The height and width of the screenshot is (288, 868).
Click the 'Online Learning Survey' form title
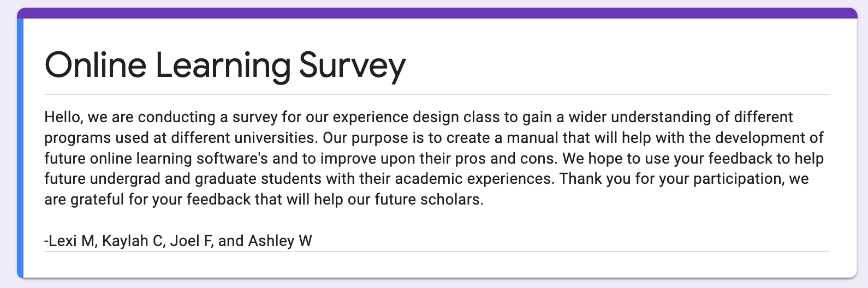coord(225,65)
